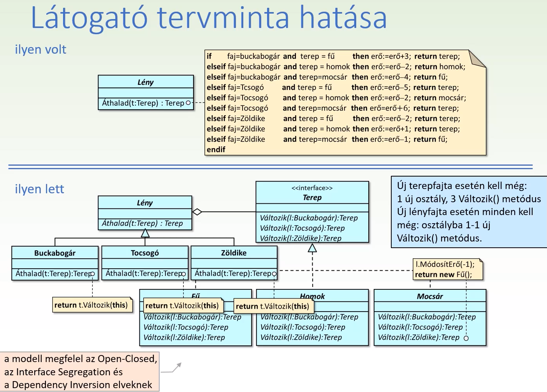Click the Mocsár class name
This screenshot has width=547, height=392.
[430, 296]
